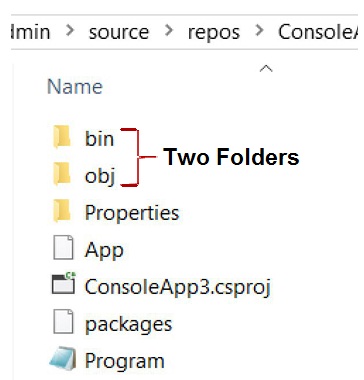Open the ConsoleApp breadcrumb segment

tap(318, 32)
